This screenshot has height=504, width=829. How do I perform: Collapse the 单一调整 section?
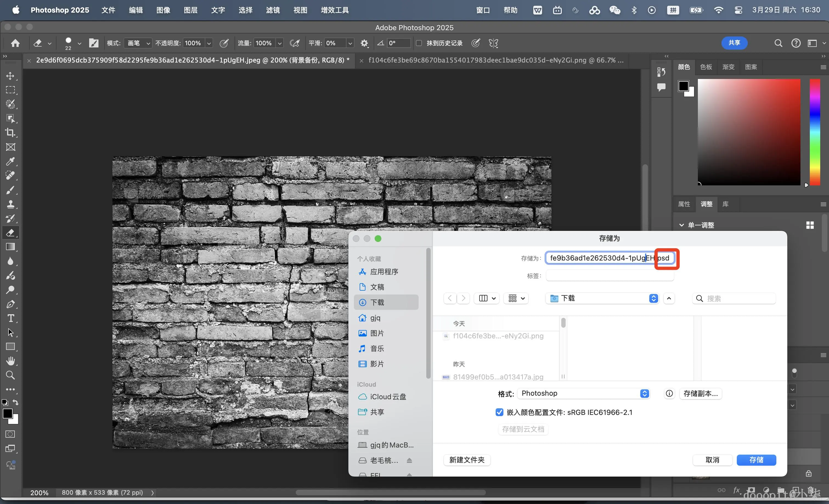point(682,225)
